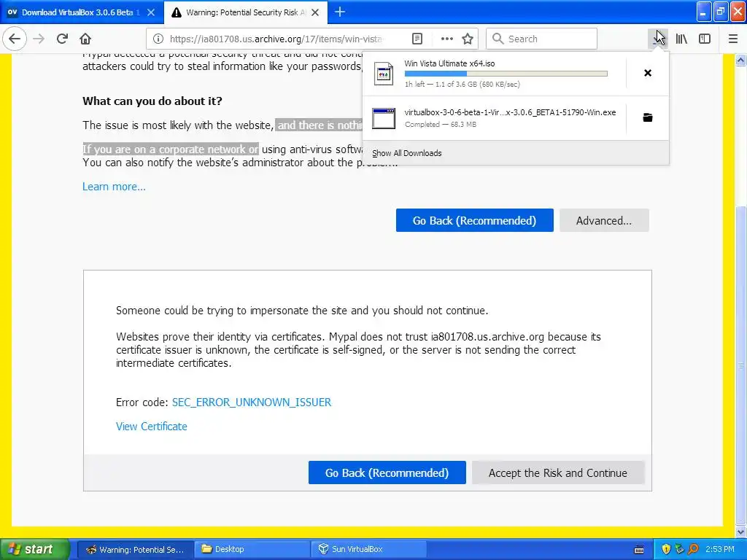The image size is (747, 560).
Task: Click upper Go Back (Recommended) button
Action: pos(474,220)
